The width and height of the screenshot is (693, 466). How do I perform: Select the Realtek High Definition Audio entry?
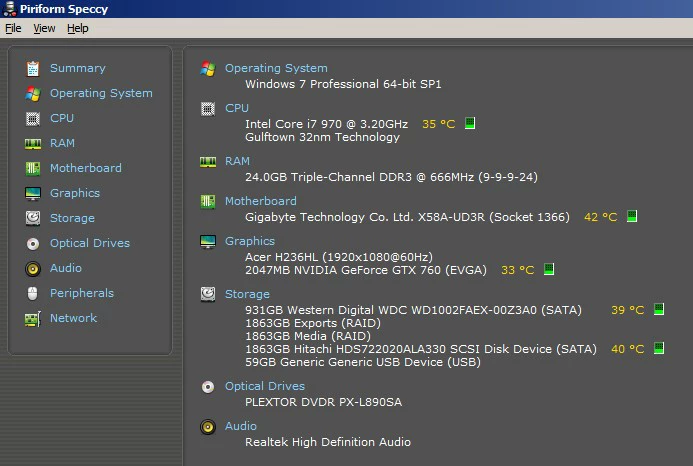point(328,442)
